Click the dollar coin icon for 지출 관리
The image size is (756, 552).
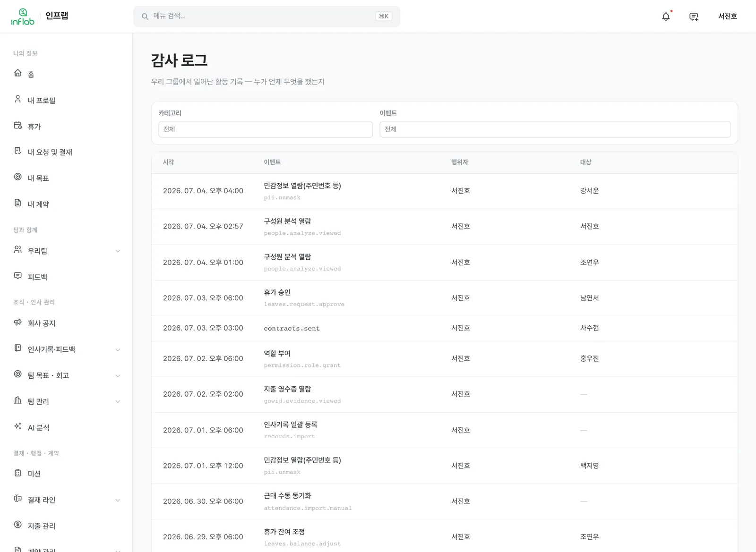point(18,525)
